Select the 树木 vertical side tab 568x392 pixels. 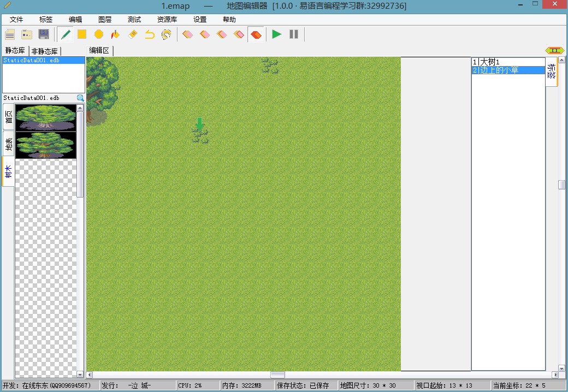click(x=8, y=171)
